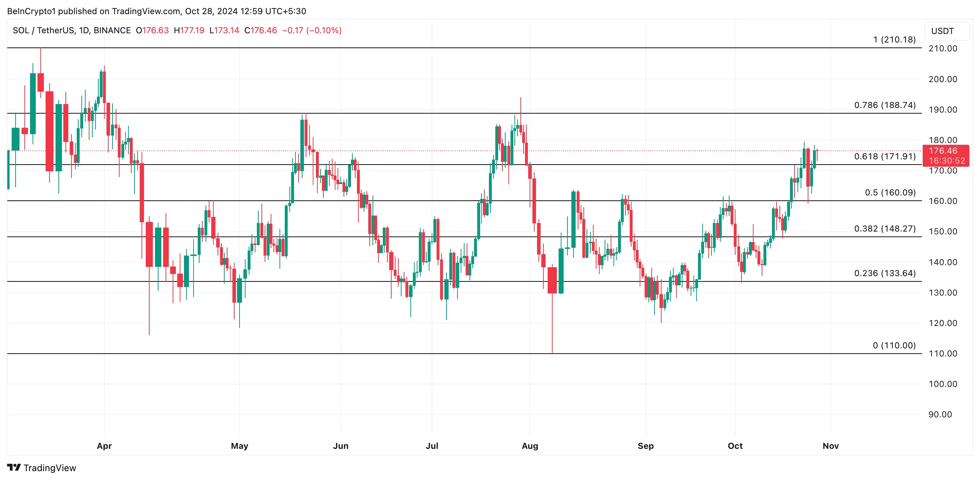Screen dimensions: 980x480
Task: Click the 160.00 price axis tick
Action: point(943,201)
